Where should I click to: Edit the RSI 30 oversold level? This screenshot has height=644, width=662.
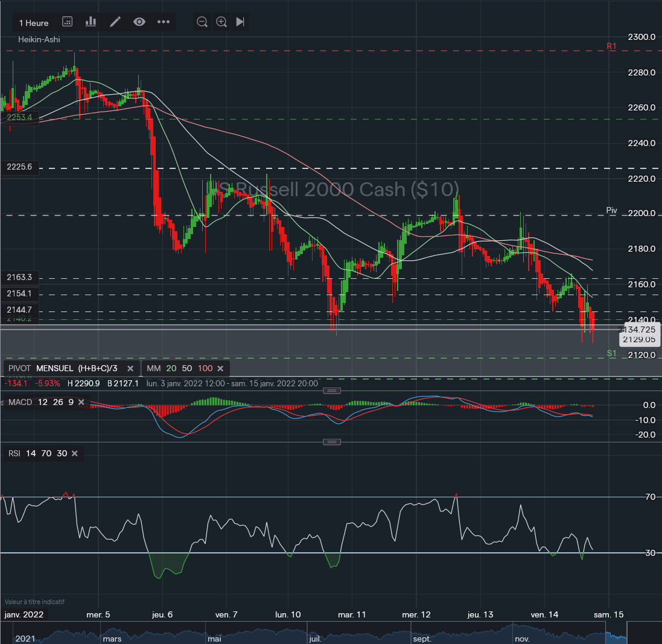62,453
